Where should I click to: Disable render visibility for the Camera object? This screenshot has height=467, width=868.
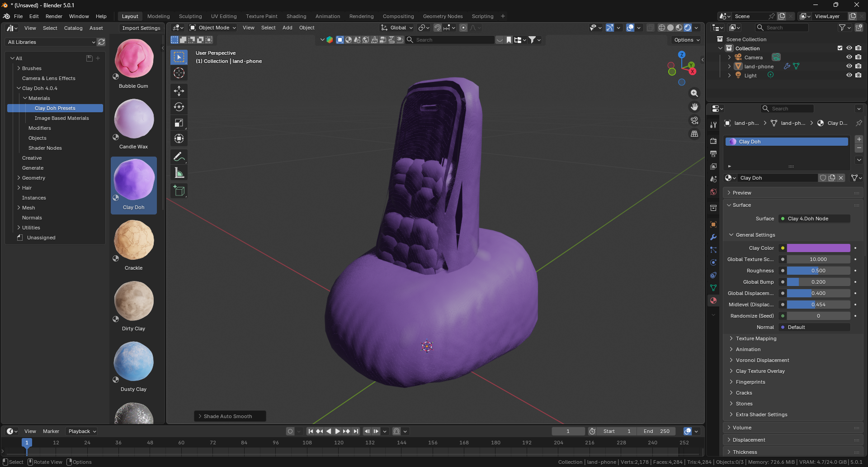point(859,57)
